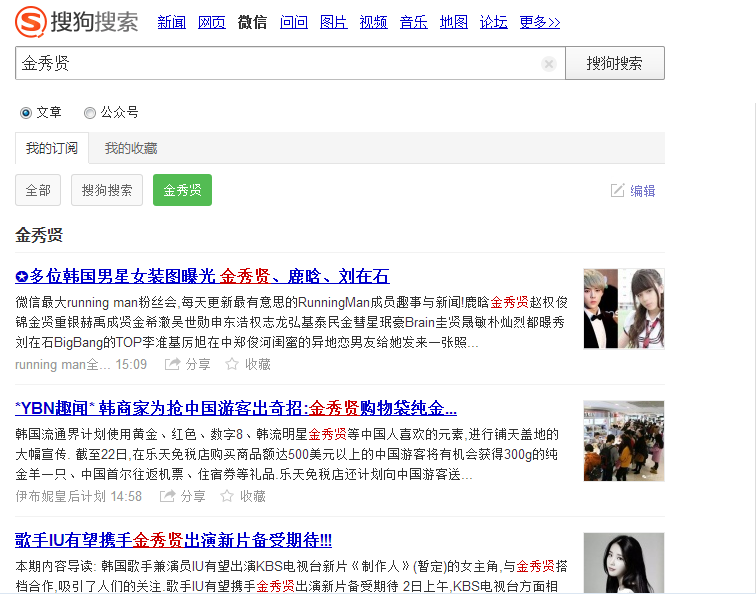Click 收藏 text for 伊布妮皇后计划 article

[x=253, y=496]
